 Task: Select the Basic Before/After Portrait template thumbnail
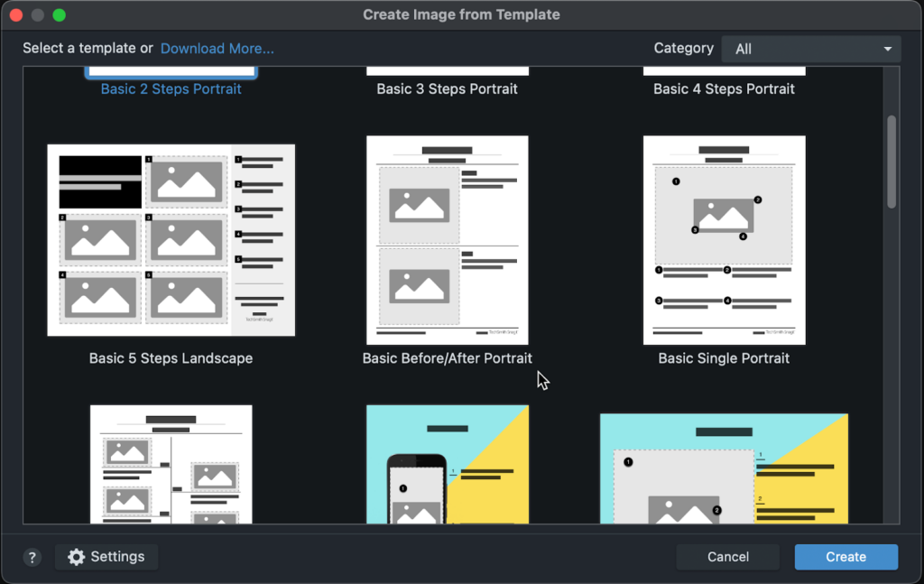pos(447,240)
